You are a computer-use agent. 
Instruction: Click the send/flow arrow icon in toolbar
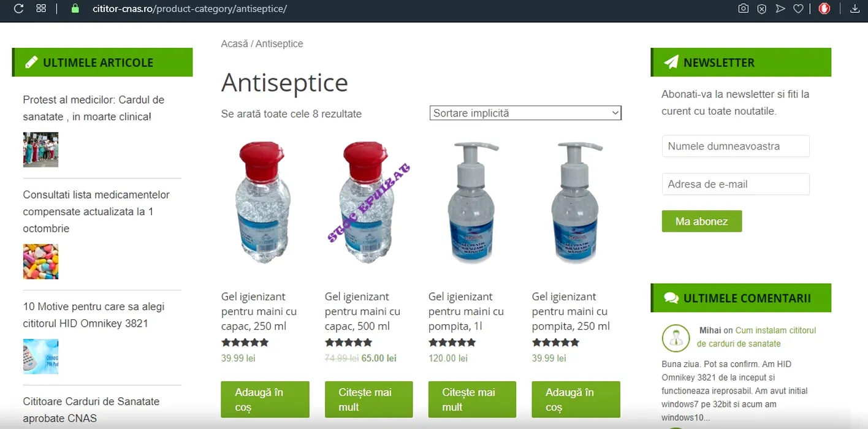(x=780, y=9)
